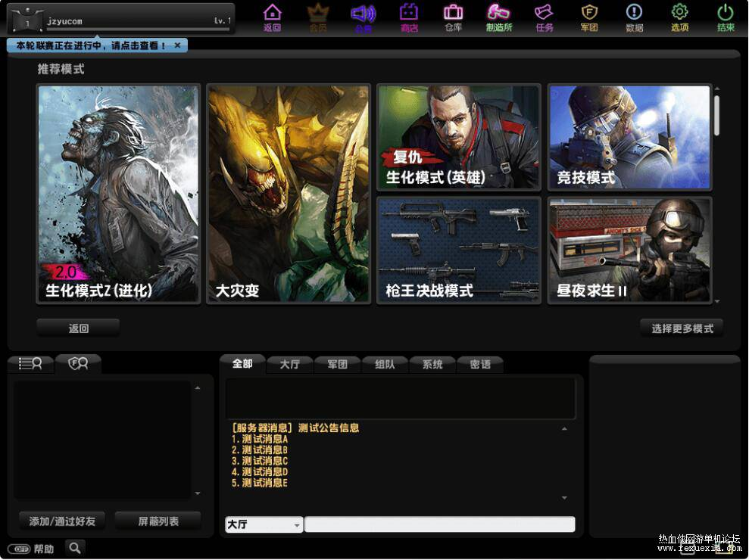
Task: Click the chat message input field
Action: [x=439, y=525]
